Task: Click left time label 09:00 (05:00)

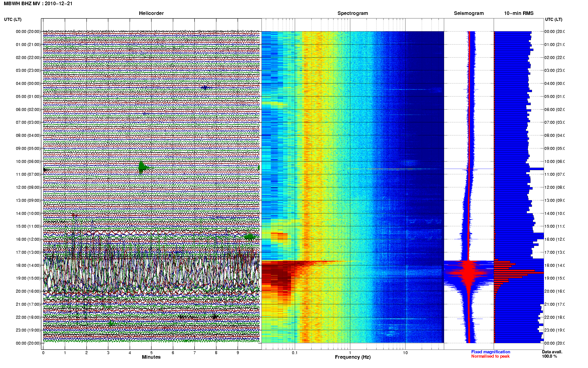Action: click(28, 148)
